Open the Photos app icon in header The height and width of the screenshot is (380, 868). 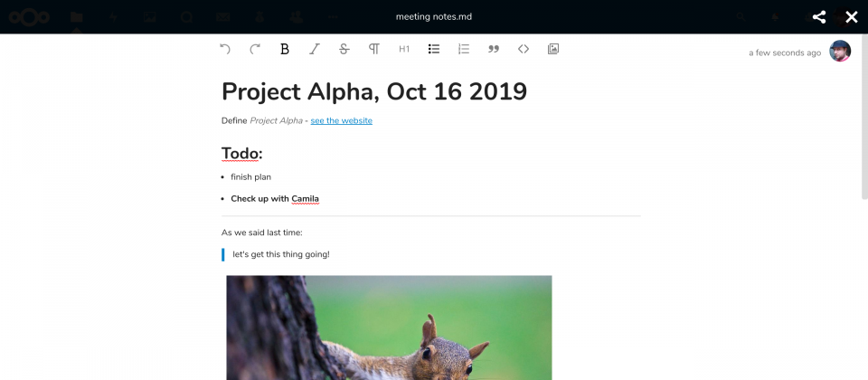pyautogui.click(x=149, y=17)
